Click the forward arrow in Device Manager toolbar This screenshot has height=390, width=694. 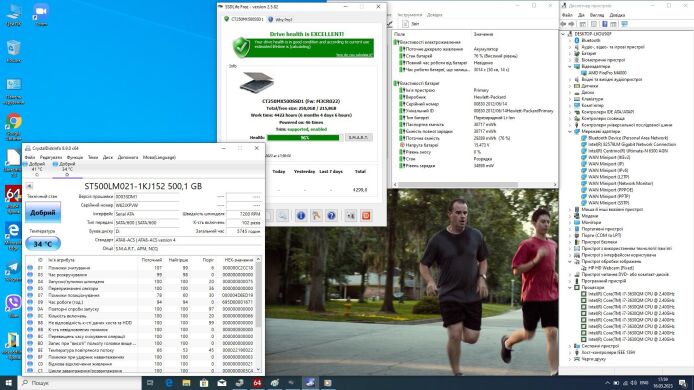point(571,24)
